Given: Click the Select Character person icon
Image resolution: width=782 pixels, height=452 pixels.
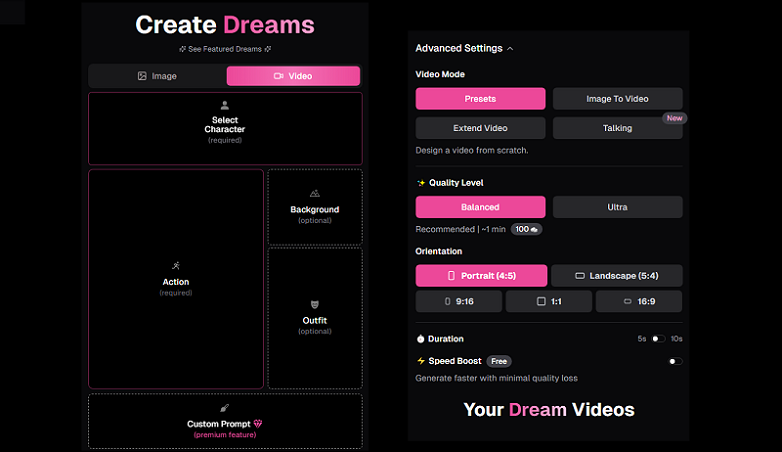Looking at the screenshot, I should click(x=225, y=105).
